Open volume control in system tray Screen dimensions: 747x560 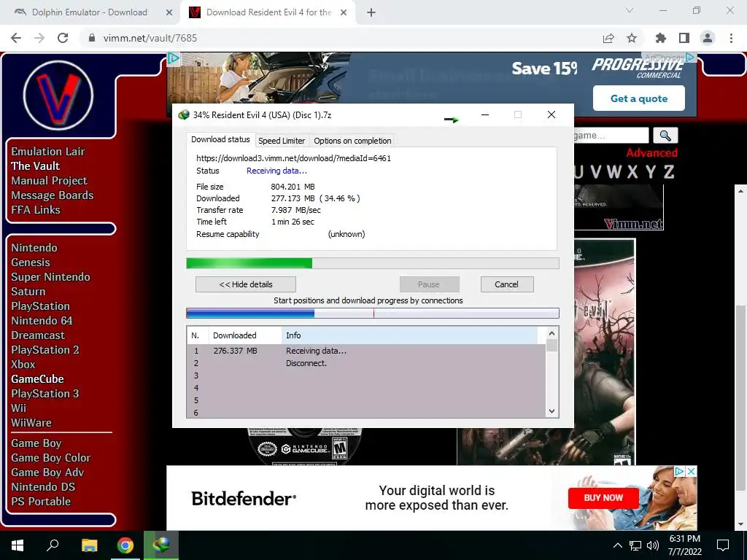[x=653, y=545]
